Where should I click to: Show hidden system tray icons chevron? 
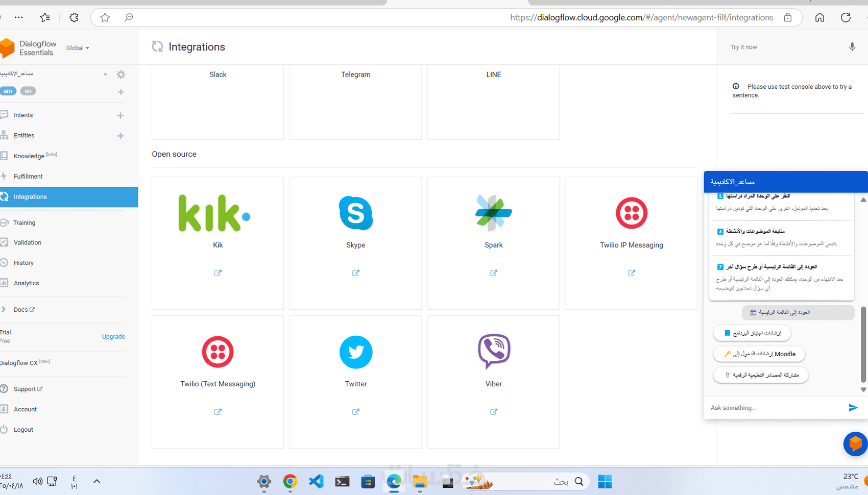(x=97, y=481)
